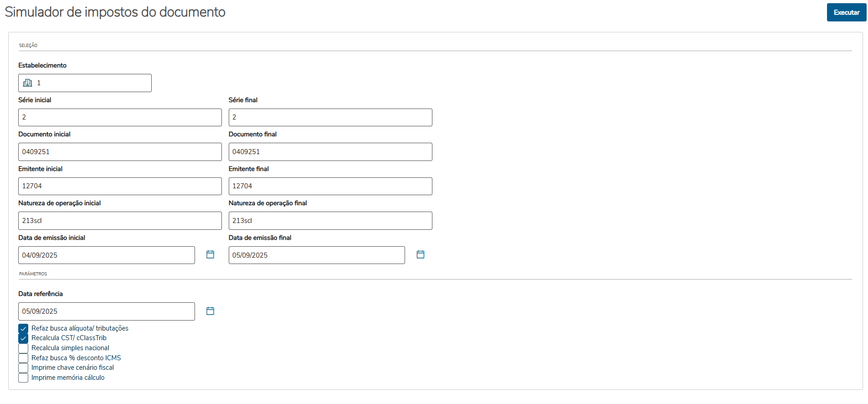Enable Recalcula simples nacional option
The image size is (868, 404).
pos(23,348)
